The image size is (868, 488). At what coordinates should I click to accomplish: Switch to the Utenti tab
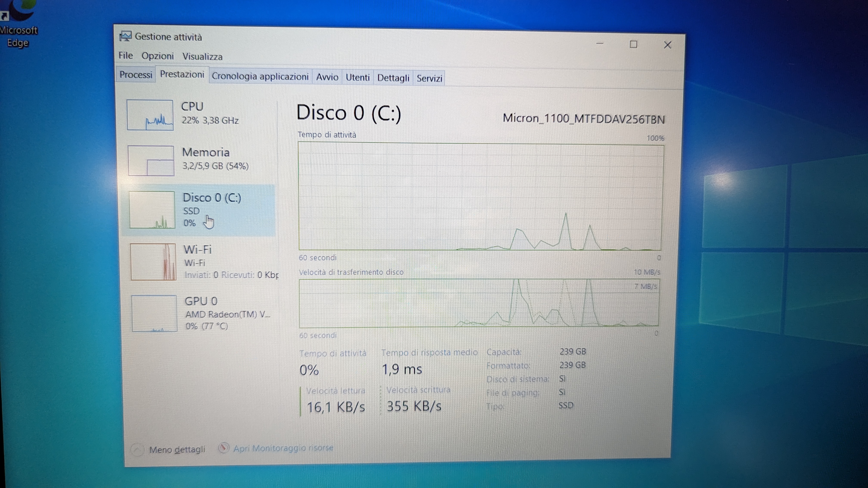[357, 77]
